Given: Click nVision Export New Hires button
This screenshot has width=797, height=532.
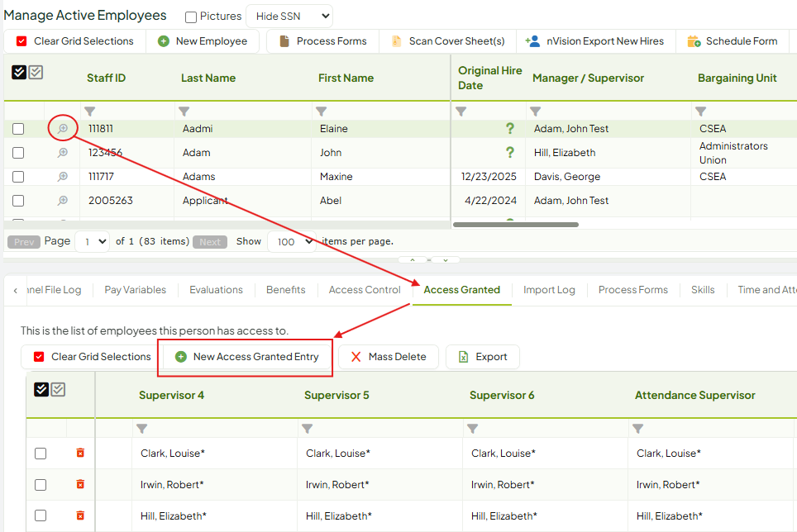Looking at the screenshot, I should (x=595, y=41).
